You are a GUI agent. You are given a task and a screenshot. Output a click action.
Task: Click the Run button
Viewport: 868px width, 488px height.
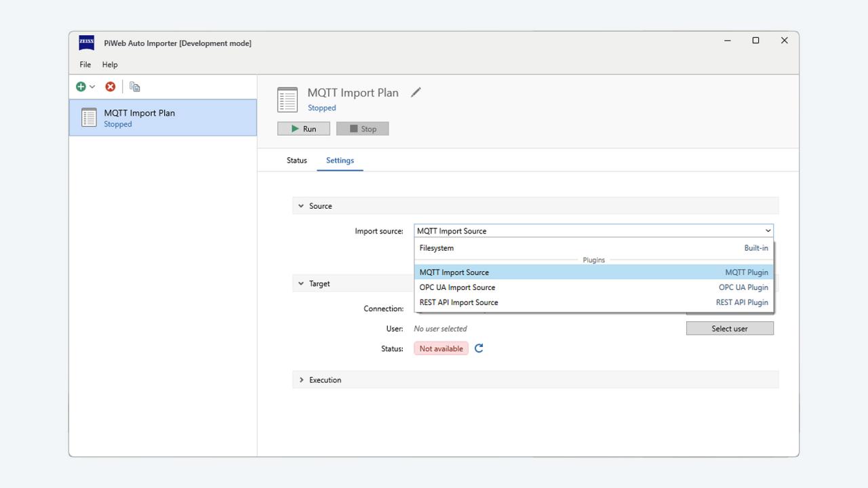point(303,128)
